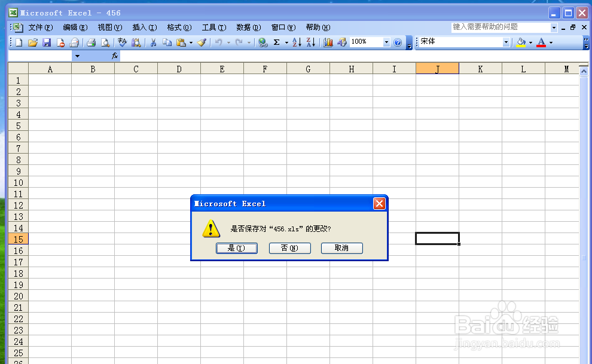Open the Paste options dropdown arrow
Viewport: 592px width, 364px height.
(191, 42)
